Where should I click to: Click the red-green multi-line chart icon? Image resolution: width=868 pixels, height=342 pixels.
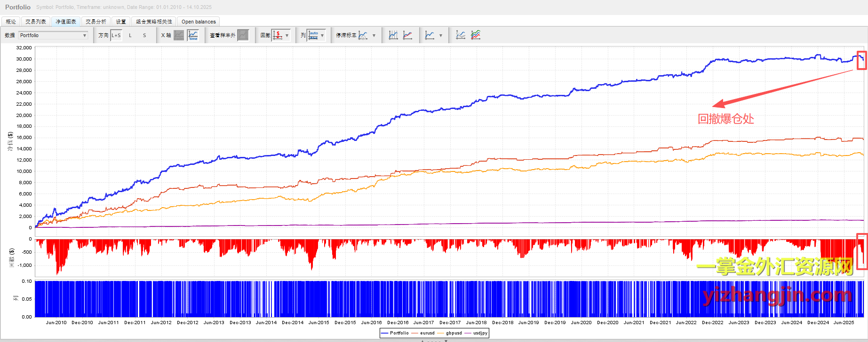[476, 35]
